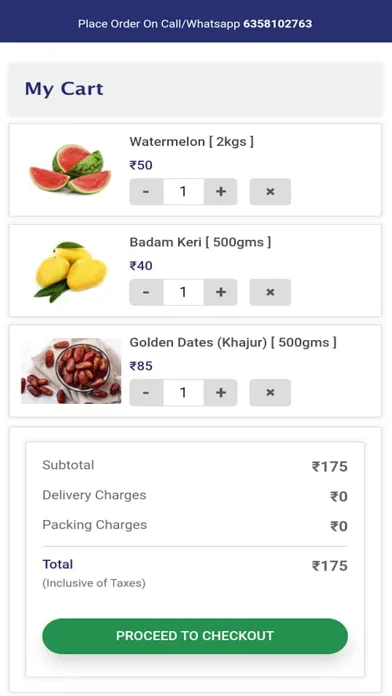The height and width of the screenshot is (696, 392).
Task: Open Badam Keri [ 500gms ] product title
Action: [200, 242]
